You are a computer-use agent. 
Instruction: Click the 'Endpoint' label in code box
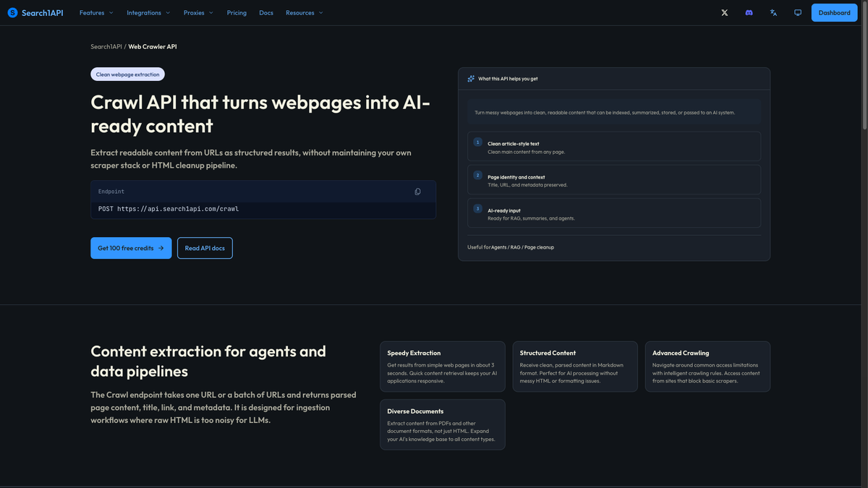click(x=111, y=192)
